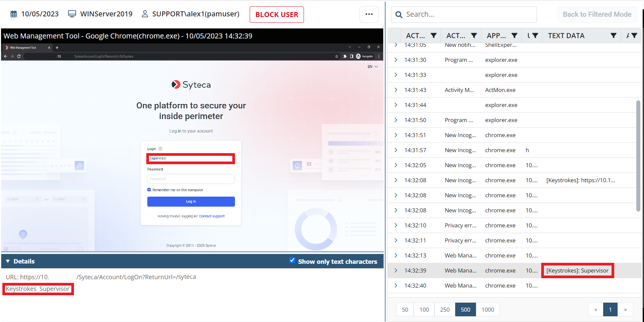644x322 pixels.
Task: Set page size to 250 records
Action: point(445,310)
